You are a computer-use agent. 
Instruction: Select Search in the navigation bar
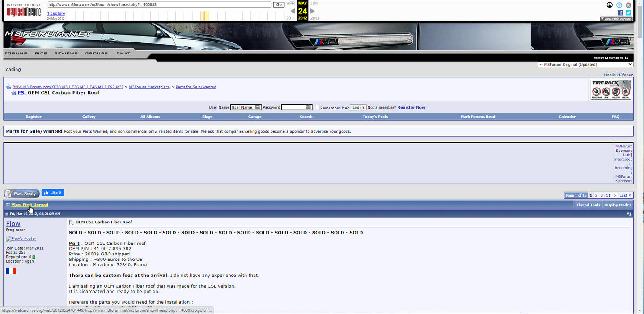tap(306, 117)
